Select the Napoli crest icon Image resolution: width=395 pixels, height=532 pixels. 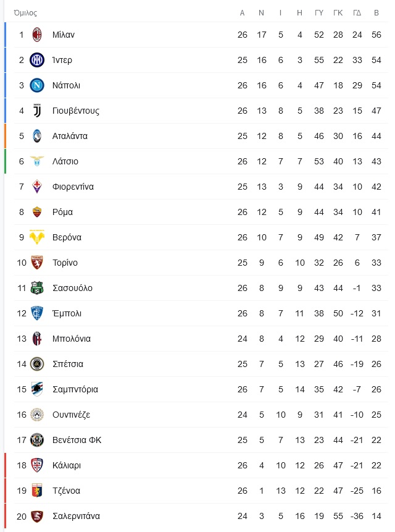37,85
